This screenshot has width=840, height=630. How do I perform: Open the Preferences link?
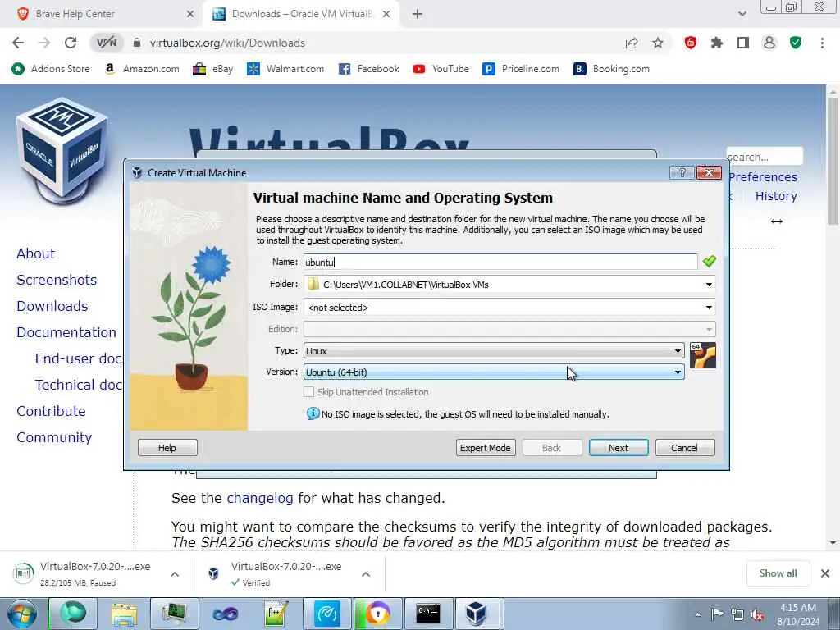[763, 177]
